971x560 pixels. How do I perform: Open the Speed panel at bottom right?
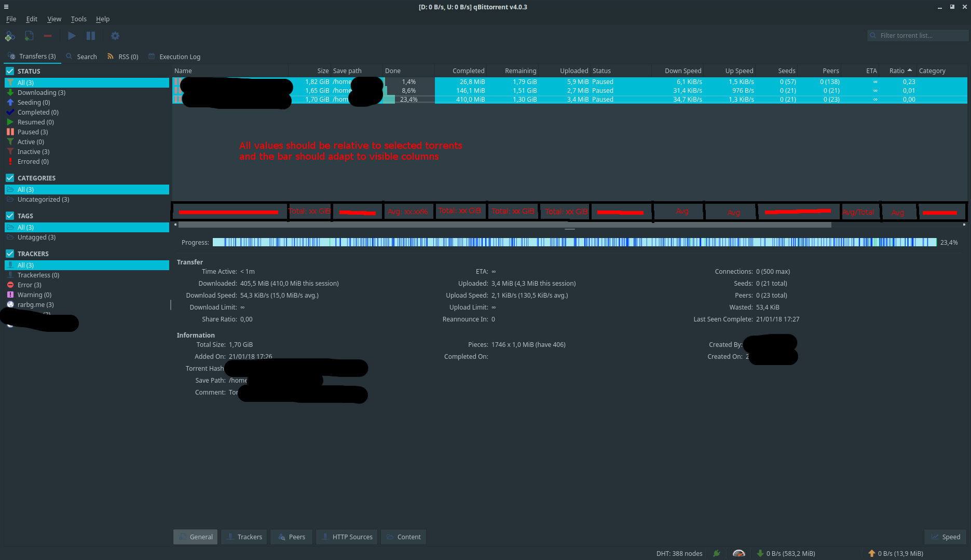[x=946, y=537]
